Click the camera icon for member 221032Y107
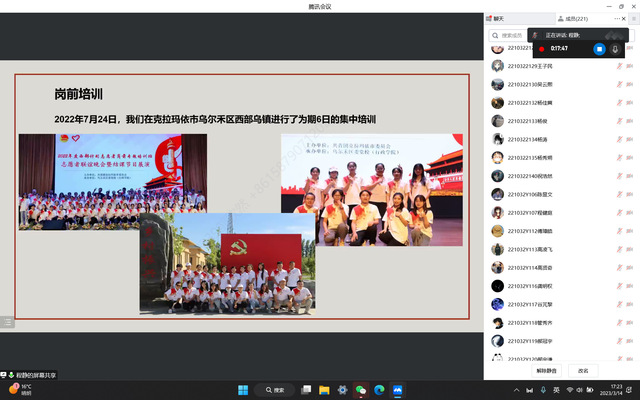640x400 pixels. pos(629,213)
